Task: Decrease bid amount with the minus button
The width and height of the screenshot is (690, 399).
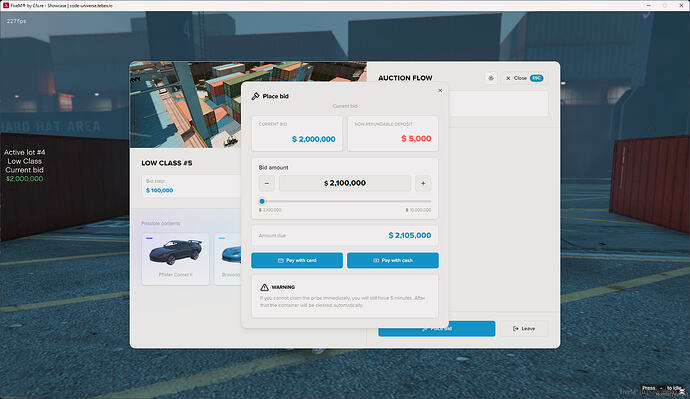Action: [267, 183]
